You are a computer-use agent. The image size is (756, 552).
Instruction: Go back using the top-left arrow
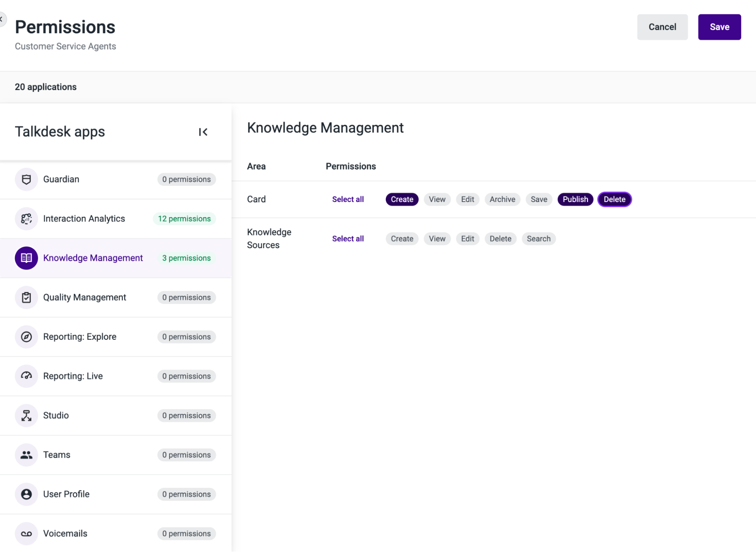tap(2, 19)
